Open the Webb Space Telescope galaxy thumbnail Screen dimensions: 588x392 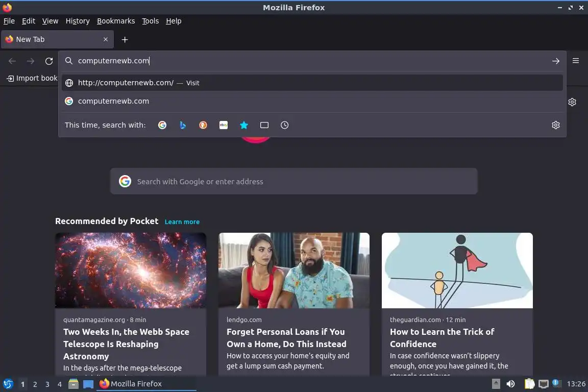pyautogui.click(x=131, y=271)
